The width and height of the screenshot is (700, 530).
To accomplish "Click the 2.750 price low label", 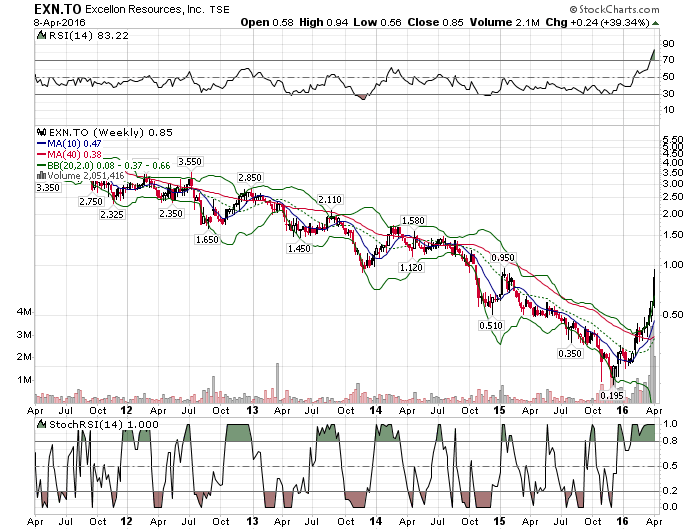I will [x=91, y=202].
